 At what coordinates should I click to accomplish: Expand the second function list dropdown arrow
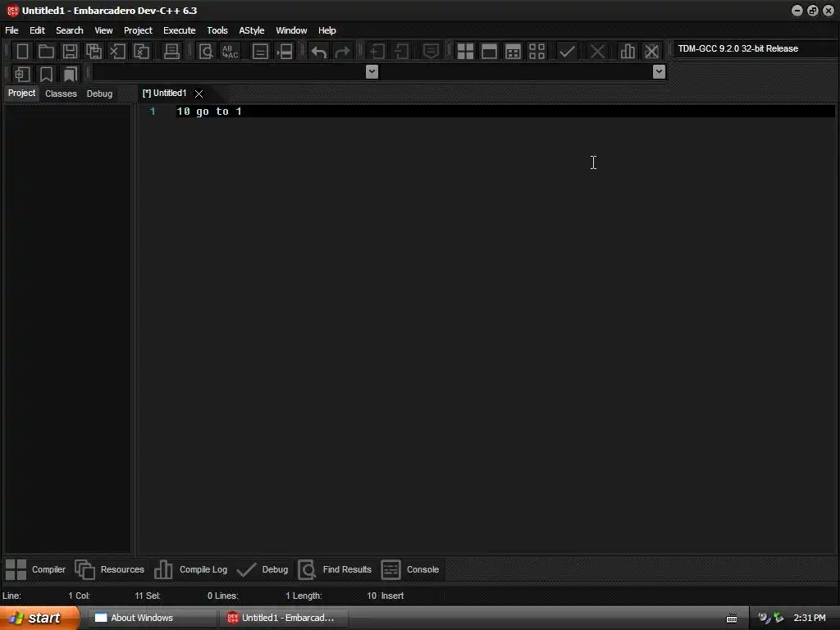pos(659,72)
